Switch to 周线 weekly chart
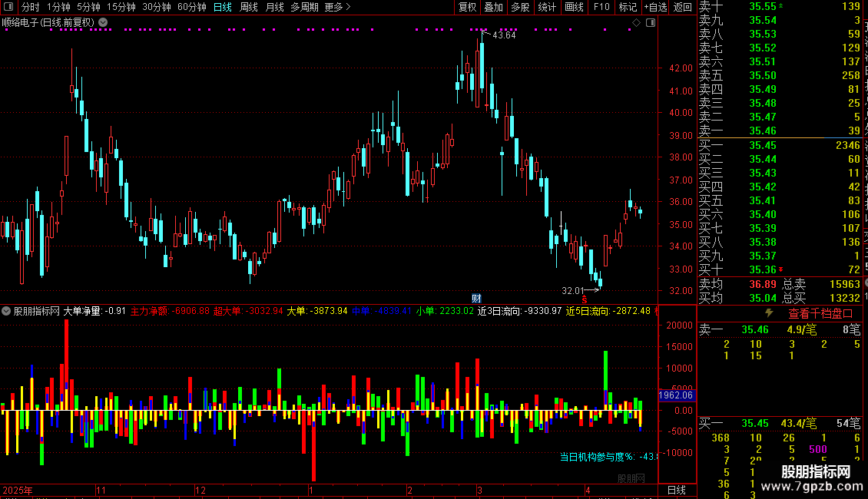 [x=249, y=7]
